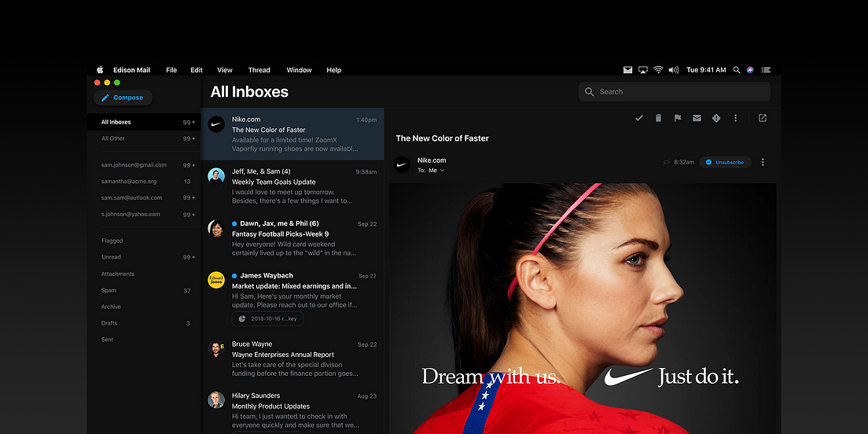This screenshot has width=868, height=434.
Task: Click the Tue 9:41 AM menu bar clock
Action: click(706, 70)
